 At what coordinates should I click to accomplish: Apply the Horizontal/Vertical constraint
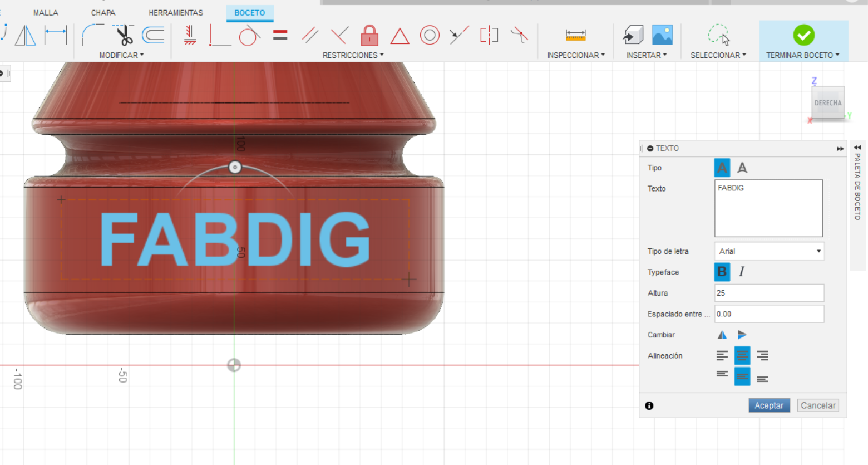(x=190, y=35)
